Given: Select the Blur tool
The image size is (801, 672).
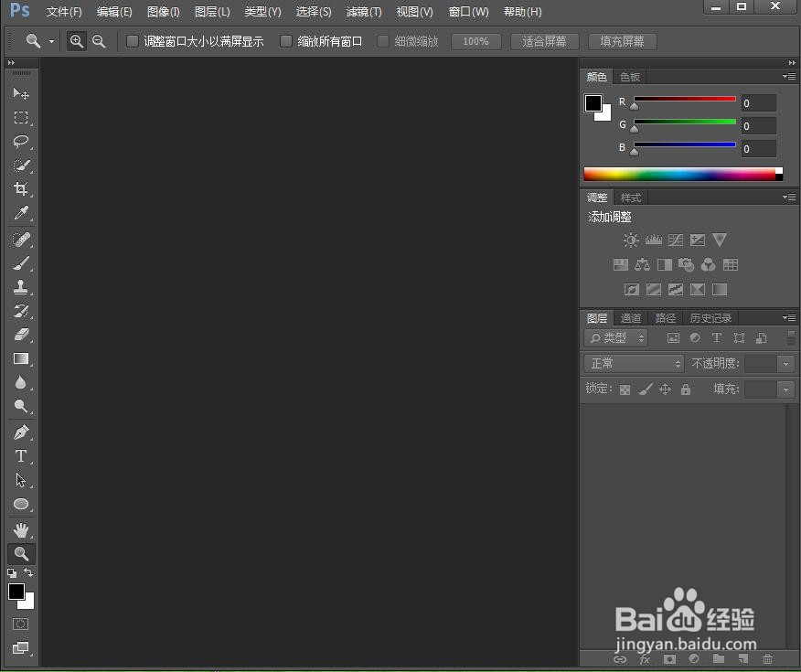Looking at the screenshot, I should point(21,382).
